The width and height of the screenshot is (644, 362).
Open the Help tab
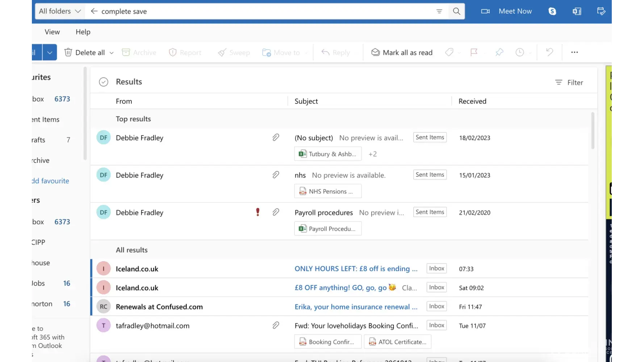coord(83,32)
